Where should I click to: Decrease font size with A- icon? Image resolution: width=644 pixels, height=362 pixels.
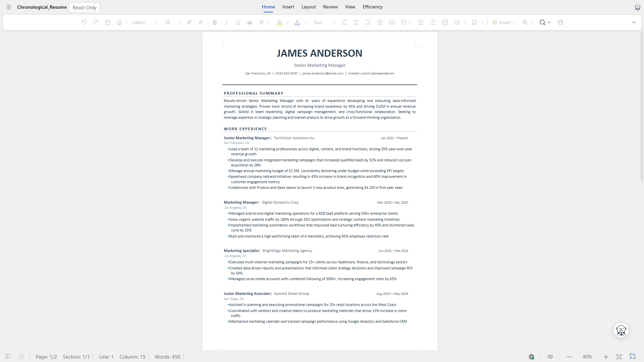pos(201,22)
